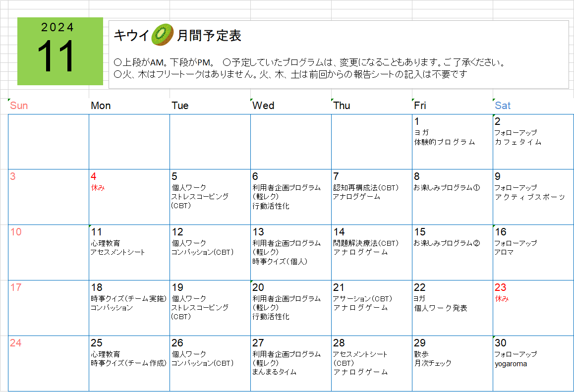Viewport: 574px width, 392px height.
Task: Click まんまるタイム on day 27
Action: (275, 372)
